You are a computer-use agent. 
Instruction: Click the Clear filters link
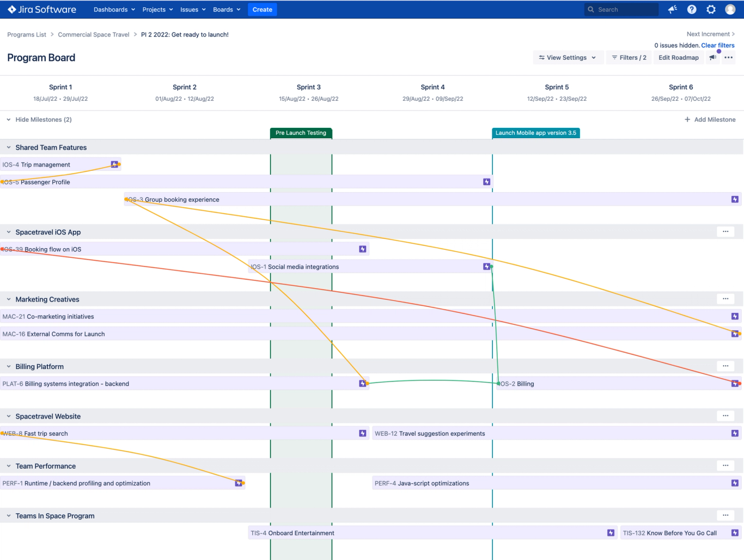(x=718, y=45)
